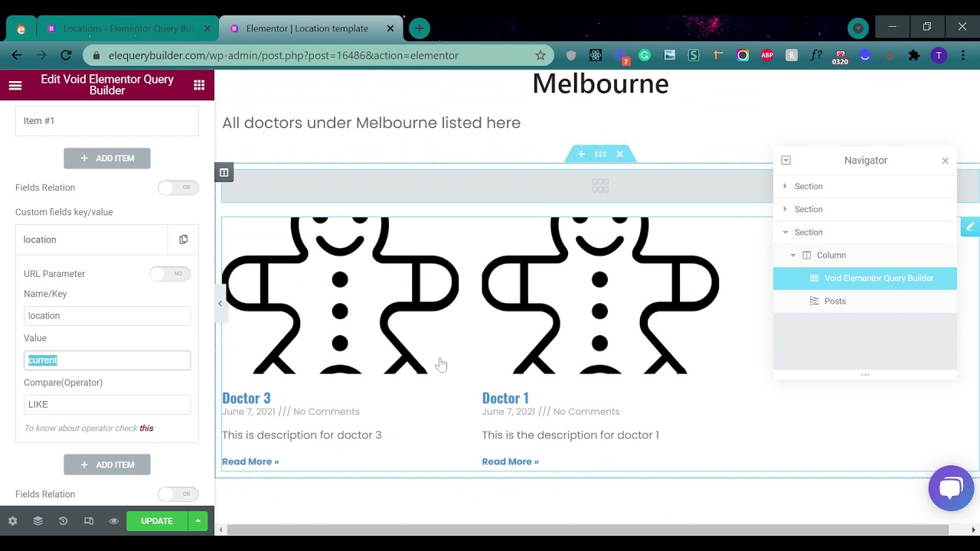Preview changes with the eye icon

(113, 521)
